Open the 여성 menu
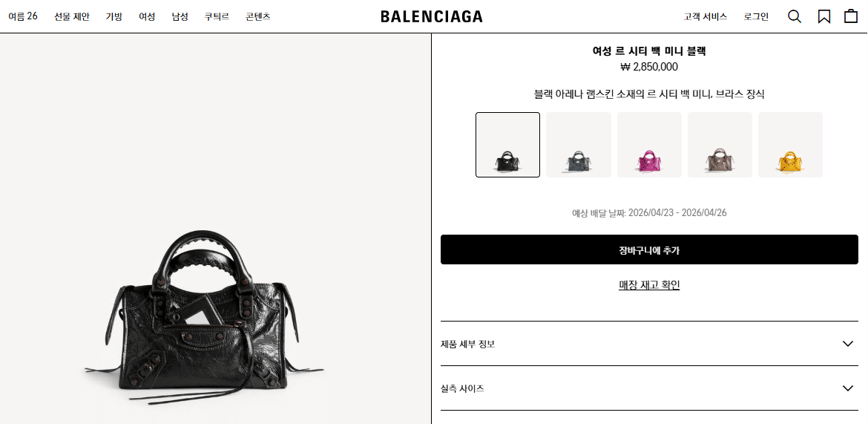 [147, 16]
